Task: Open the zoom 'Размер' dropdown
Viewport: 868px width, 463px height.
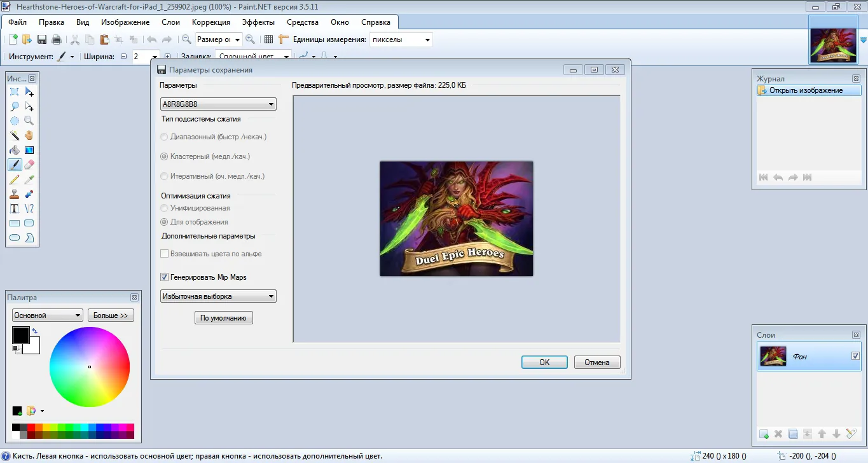Action: (x=218, y=39)
